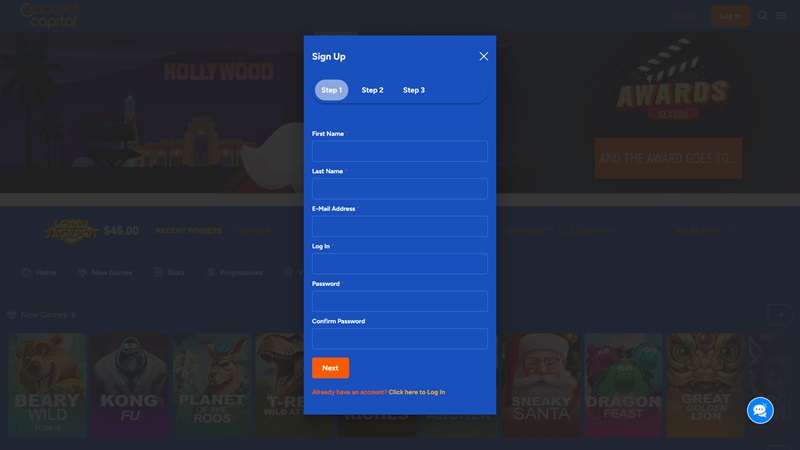Select the Confirm Password field

pos(400,339)
